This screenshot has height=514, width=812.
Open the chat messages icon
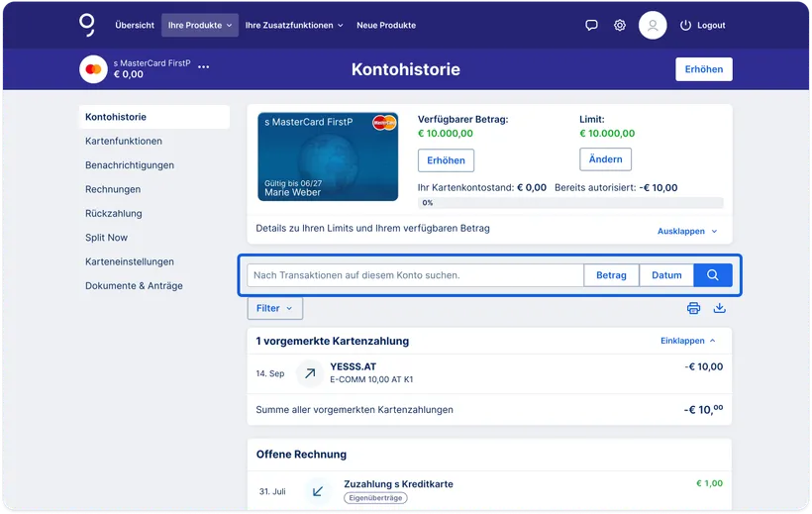(x=591, y=25)
